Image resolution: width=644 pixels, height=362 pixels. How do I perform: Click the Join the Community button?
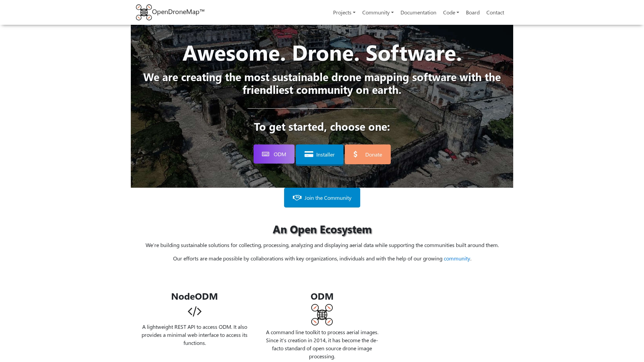322,198
